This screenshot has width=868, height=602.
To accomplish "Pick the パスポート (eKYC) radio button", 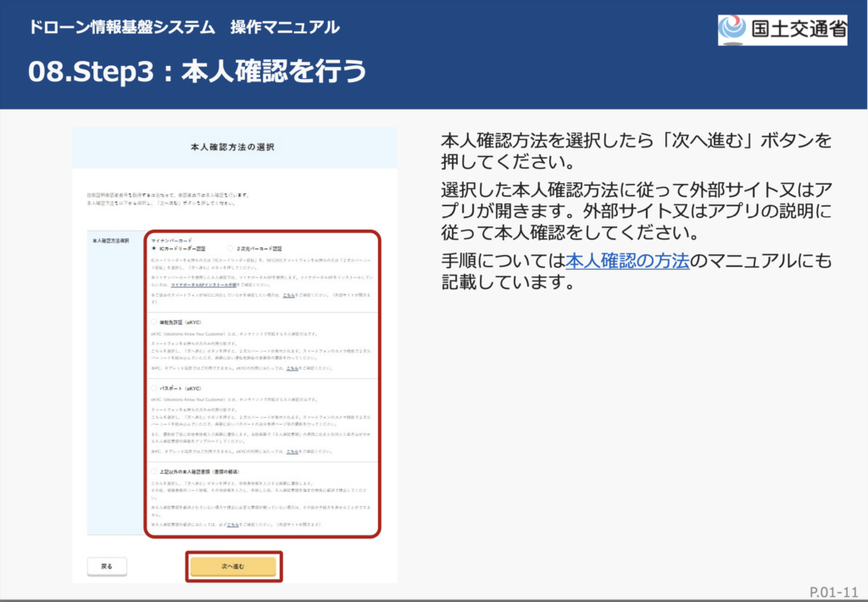I will (x=153, y=388).
